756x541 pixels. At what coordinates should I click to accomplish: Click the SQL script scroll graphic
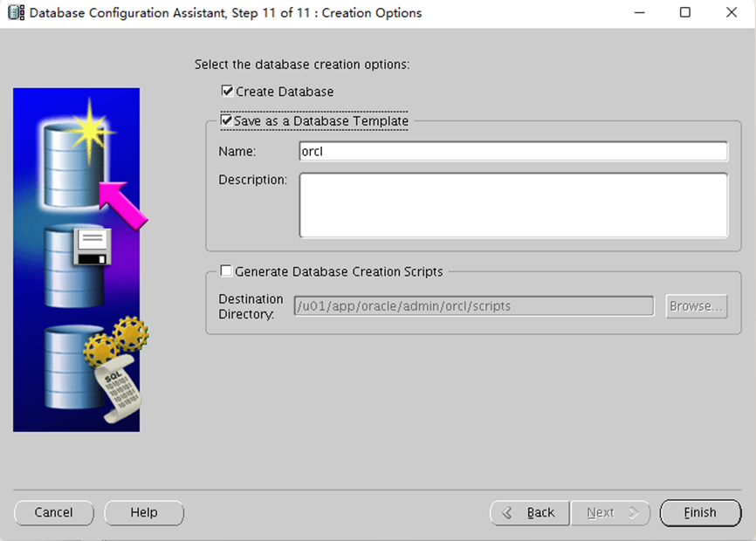tap(117, 388)
